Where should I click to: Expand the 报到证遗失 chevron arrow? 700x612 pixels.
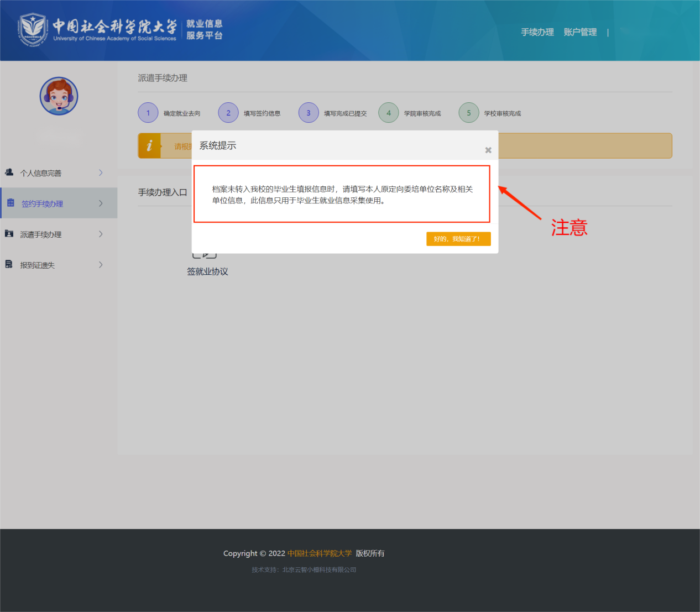pos(101,265)
